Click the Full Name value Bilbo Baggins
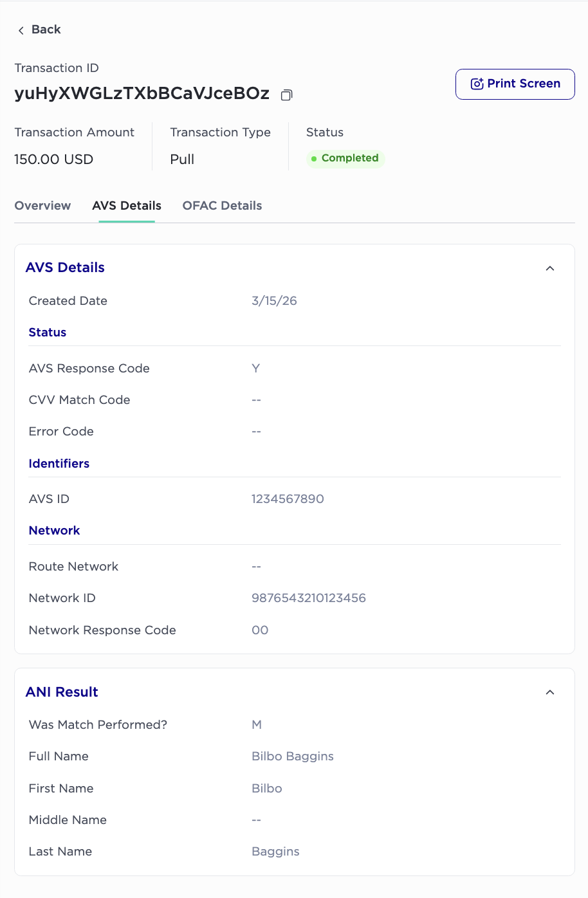Viewport: 588px width, 898px height. click(x=293, y=756)
